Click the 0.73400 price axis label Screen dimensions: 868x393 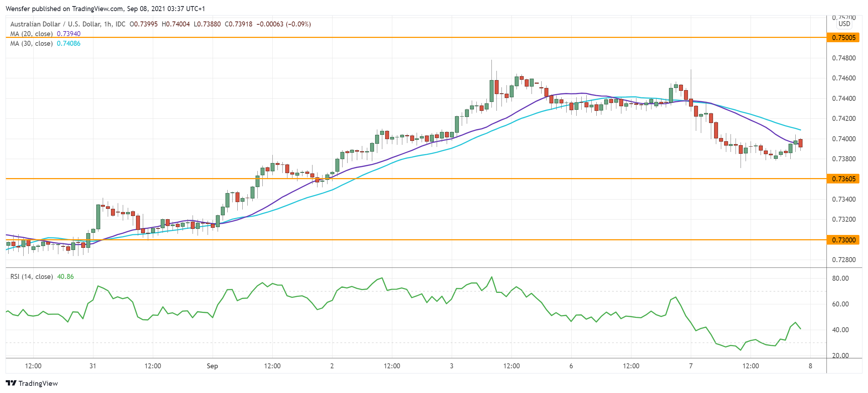pyautogui.click(x=844, y=199)
